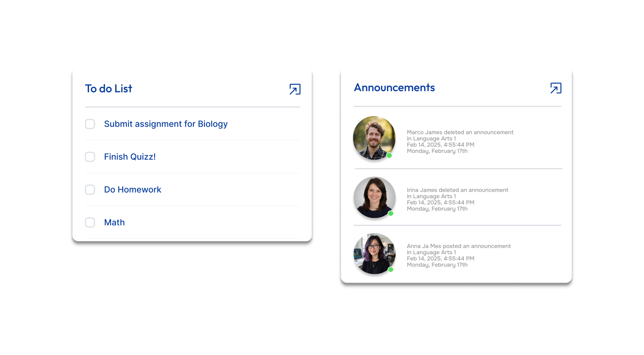
Task: Toggle the Math task checkbox
Action: point(90,222)
